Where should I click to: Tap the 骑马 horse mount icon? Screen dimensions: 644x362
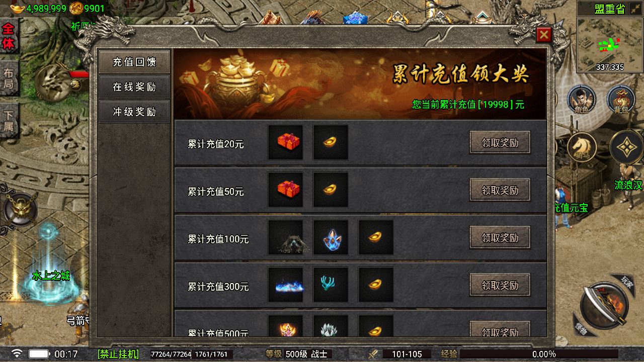coord(582,148)
